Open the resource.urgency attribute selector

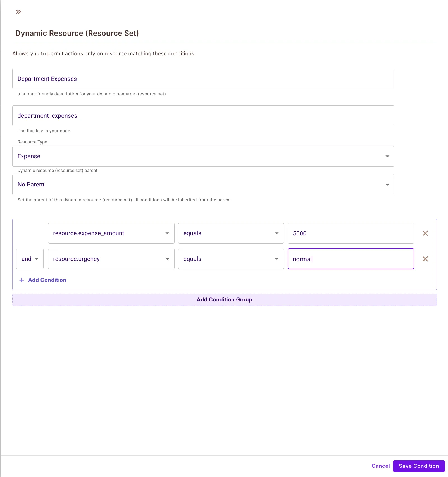[111, 259]
